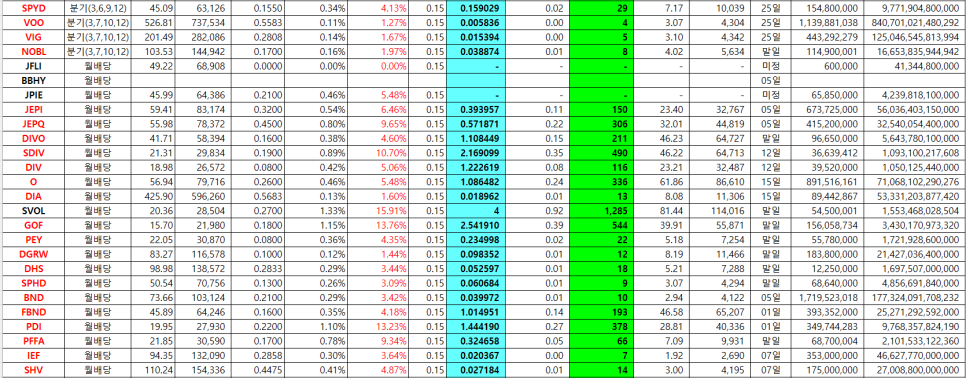The height and width of the screenshot is (378, 966).
Task: Click the BBHY ticker cell
Action: point(33,80)
